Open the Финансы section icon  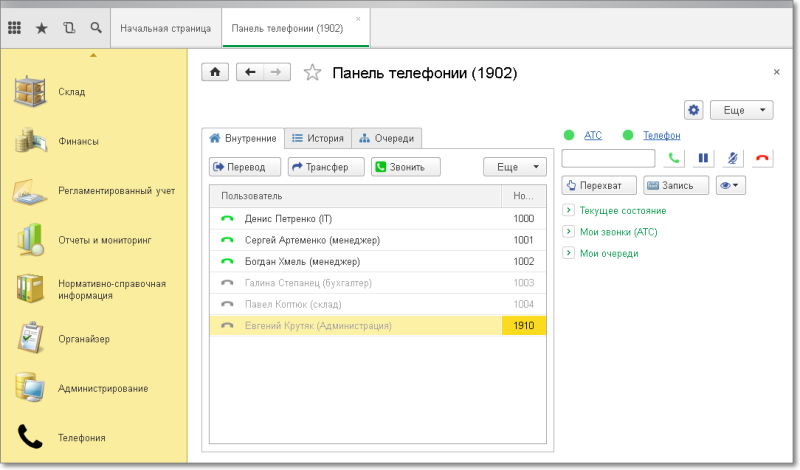(x=30, y=141)
